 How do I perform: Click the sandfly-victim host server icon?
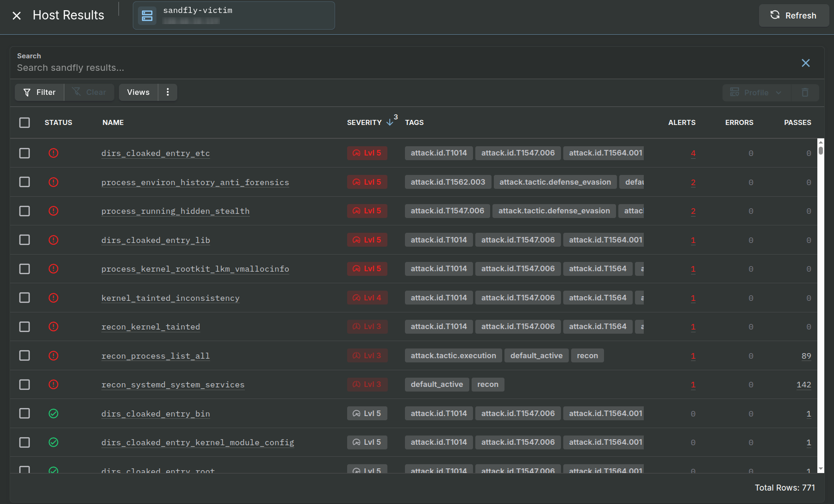click(147, 16)
